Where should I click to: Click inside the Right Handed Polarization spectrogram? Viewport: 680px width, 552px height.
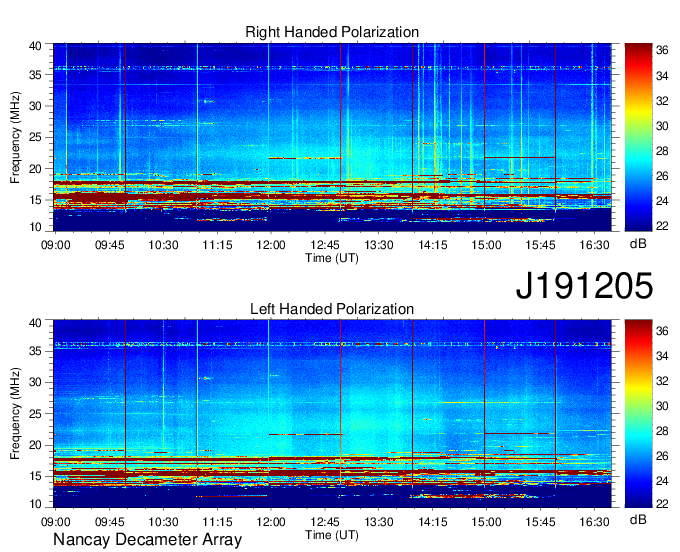pyautogui.click(x=332, y=137)
